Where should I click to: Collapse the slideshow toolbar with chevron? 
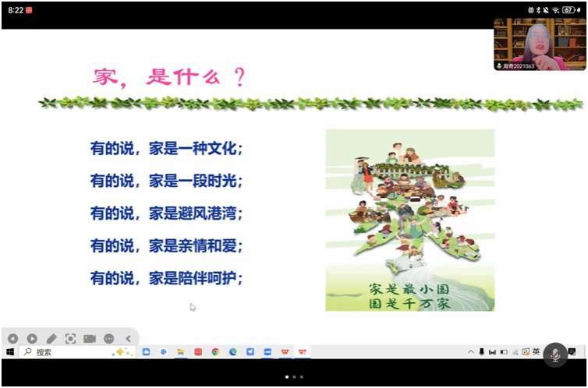tap(128, 338)
